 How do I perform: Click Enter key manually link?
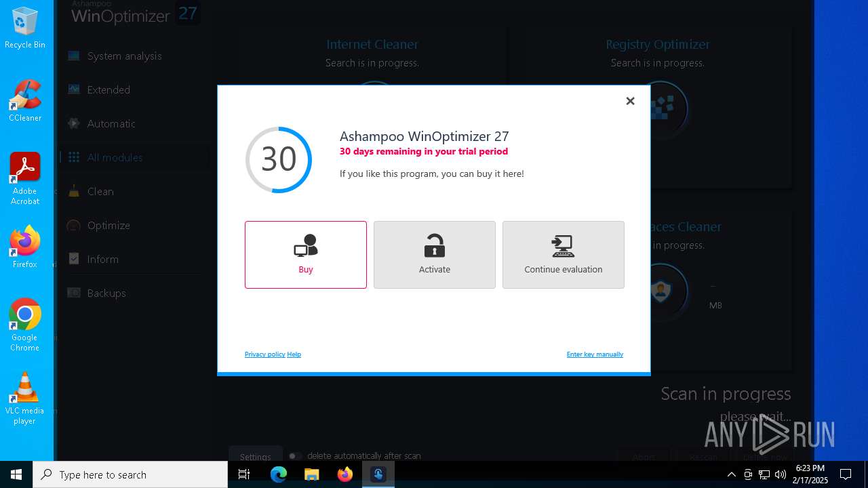595,354
